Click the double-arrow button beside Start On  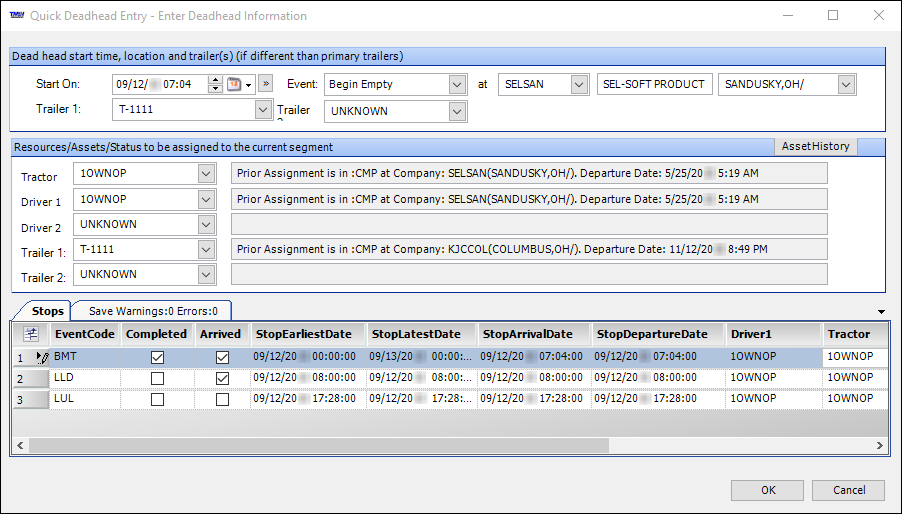(x=268, y=85)
